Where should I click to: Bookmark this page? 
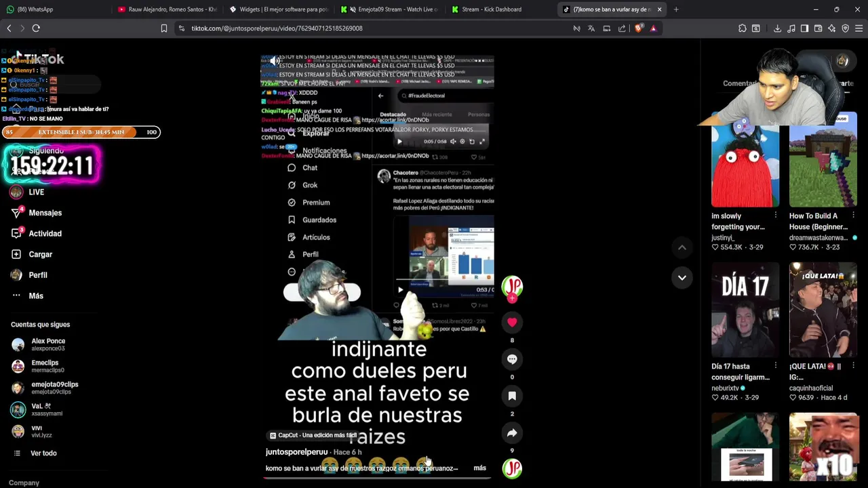click(x=163, y=28)
